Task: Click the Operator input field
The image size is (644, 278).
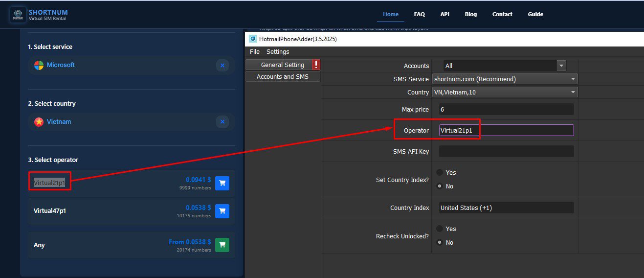Action: (506, 130)
